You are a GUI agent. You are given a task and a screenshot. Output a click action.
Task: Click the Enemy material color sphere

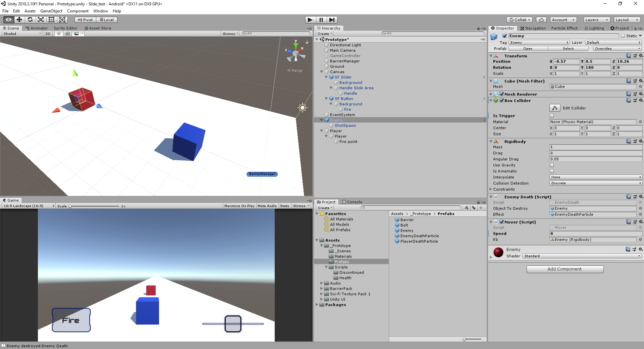tap(498, 252)
